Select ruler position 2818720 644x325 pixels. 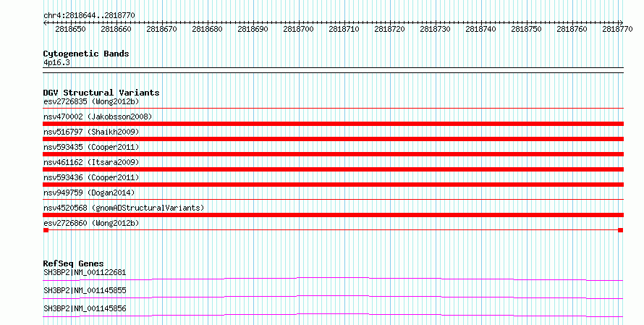point(389,29)
